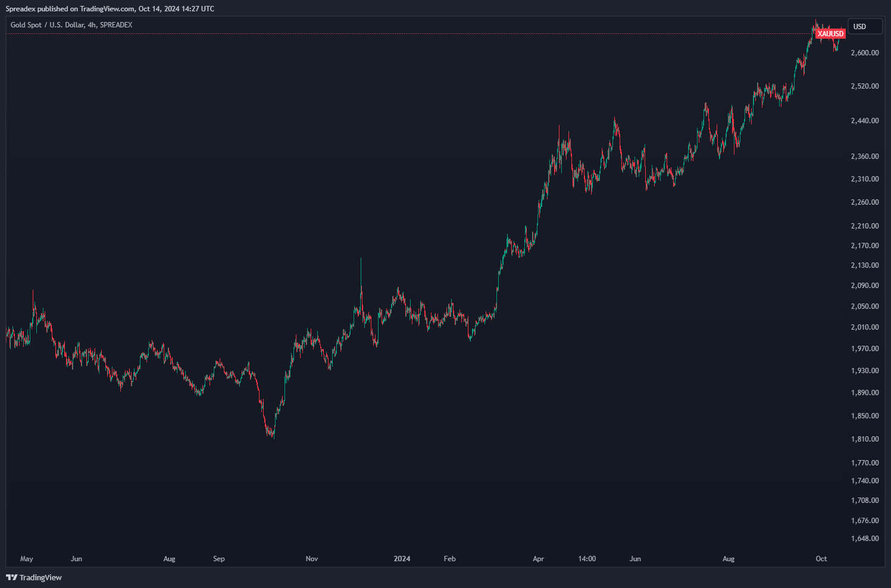
Task: Click the 1,930.00 price axis label
Action: (865, 371)
